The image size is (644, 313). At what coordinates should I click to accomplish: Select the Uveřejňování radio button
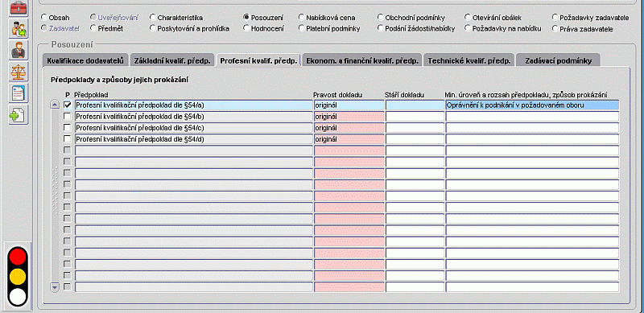(93, 18)
